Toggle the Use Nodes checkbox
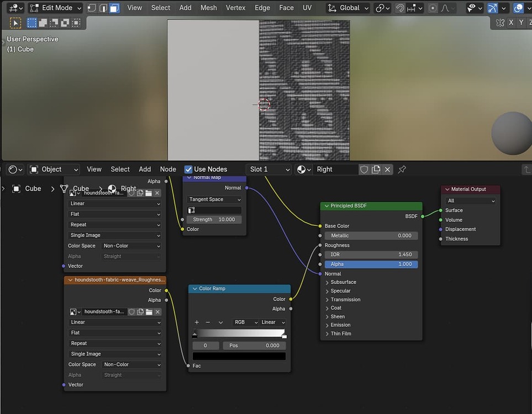The image size is (532, 414). click(x=188, y=169)
